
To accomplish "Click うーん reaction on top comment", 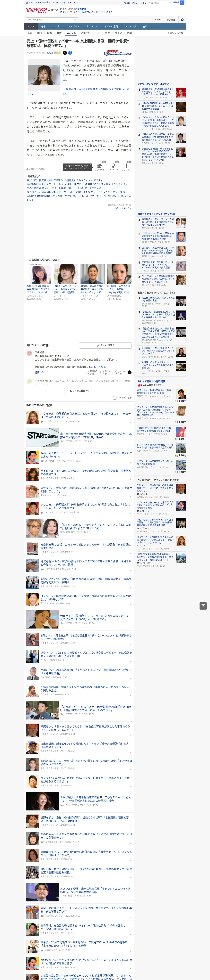I will (120, 372).
